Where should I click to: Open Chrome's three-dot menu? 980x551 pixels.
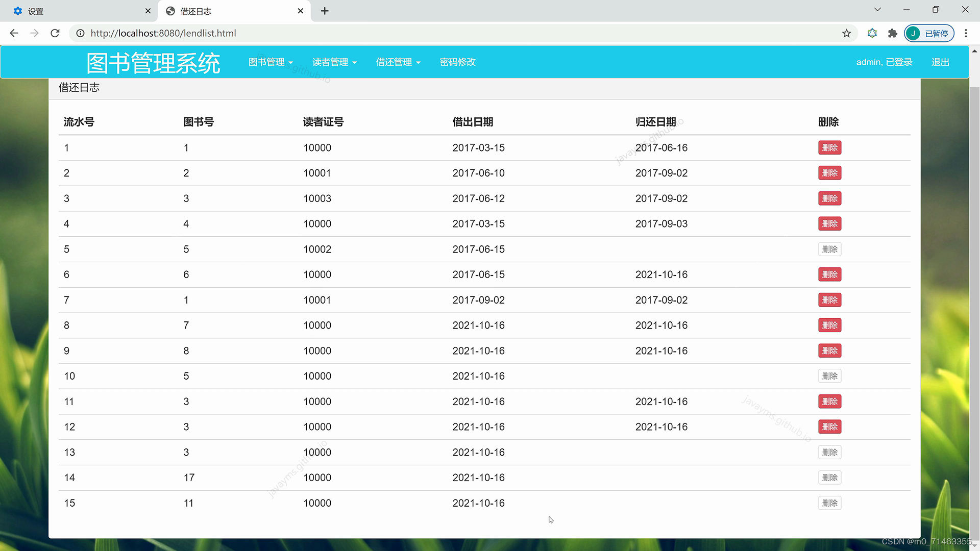966,33
